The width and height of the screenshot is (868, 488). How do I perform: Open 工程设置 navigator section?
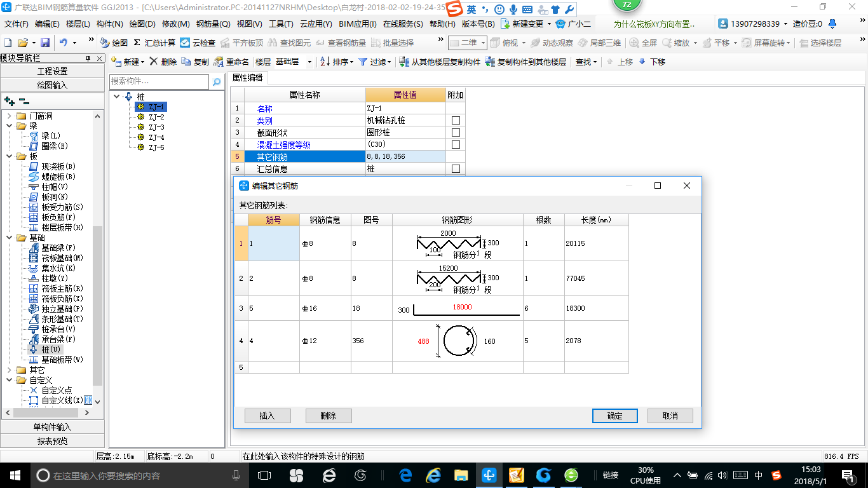click(52, 71)
